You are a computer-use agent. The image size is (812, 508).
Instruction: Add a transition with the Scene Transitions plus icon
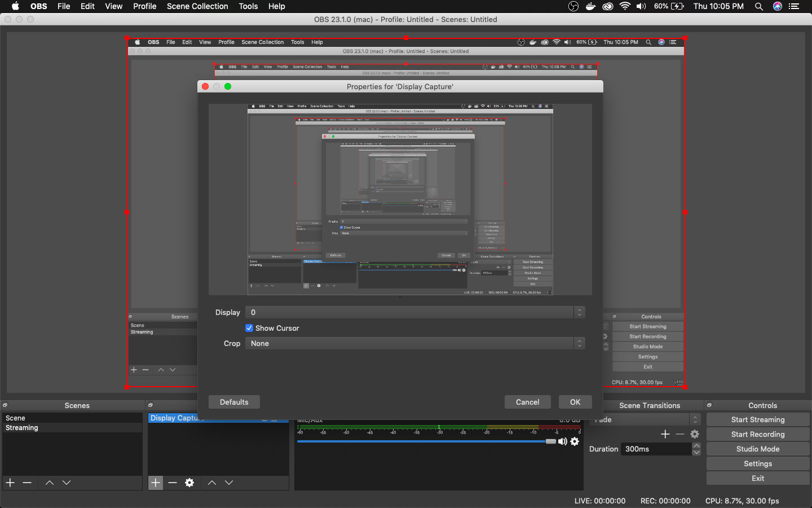[665, 434]
